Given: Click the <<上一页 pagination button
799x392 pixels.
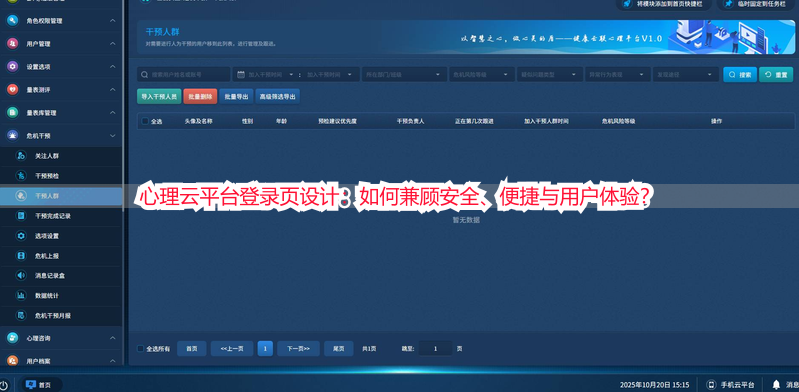Looking at the screenshot, I should tap(232, 349).
